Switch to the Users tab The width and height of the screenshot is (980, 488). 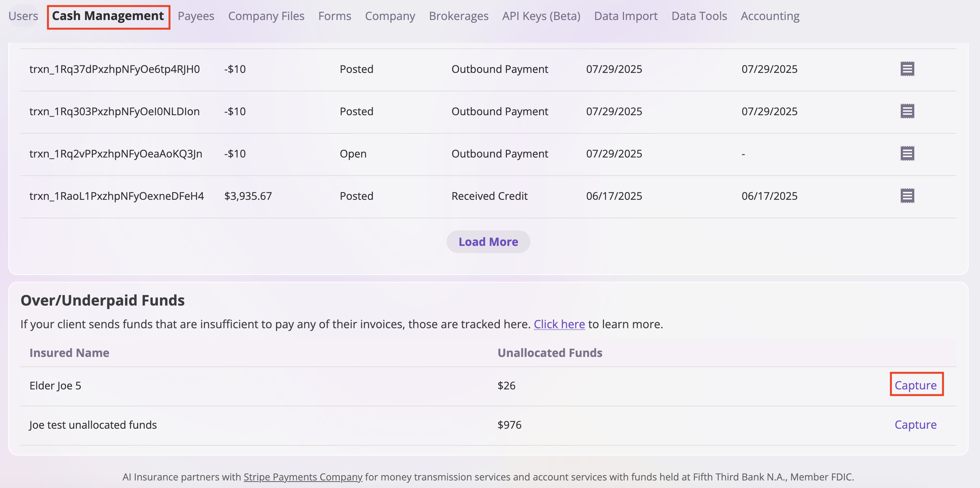(x=23, y=16)
